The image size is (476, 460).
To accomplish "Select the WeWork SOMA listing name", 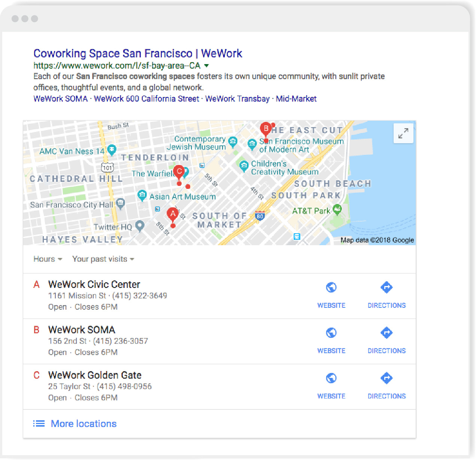I will pos(82,330).
